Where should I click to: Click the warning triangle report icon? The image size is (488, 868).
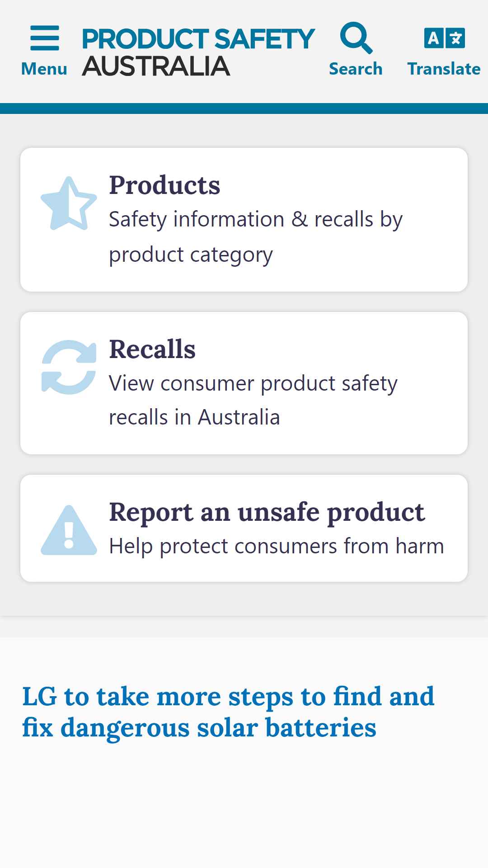[x=69, y=530]
